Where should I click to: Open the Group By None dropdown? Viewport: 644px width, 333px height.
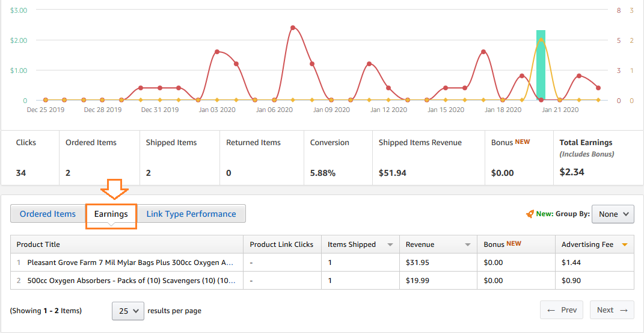pyautogui.click(x=613, y=214)
